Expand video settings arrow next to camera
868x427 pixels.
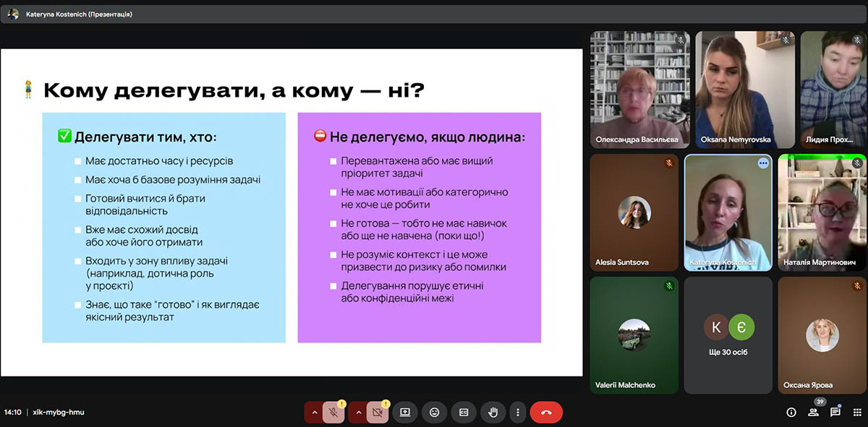(357, 412)
